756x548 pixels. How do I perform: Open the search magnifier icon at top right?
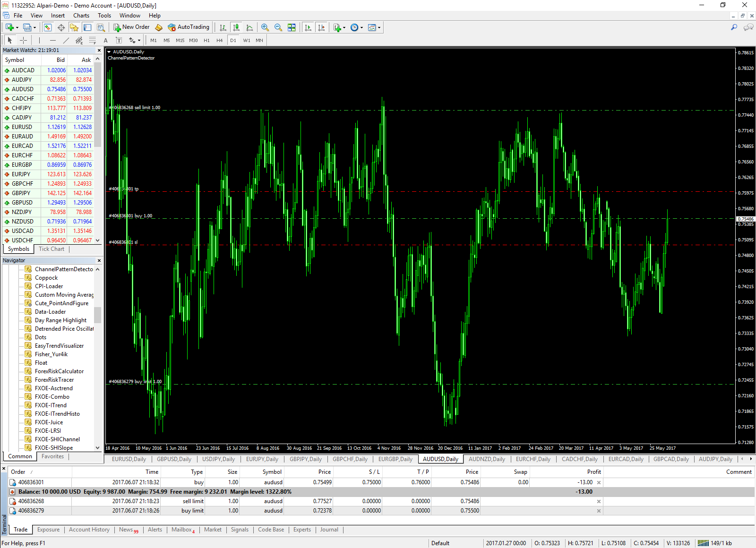coord(734,27)
